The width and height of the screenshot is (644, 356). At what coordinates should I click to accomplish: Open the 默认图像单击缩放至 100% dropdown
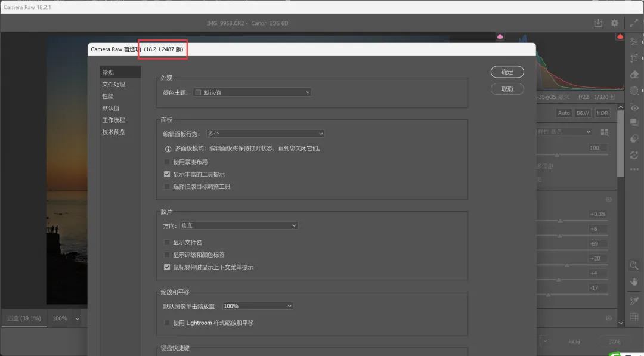coord(258,306)
